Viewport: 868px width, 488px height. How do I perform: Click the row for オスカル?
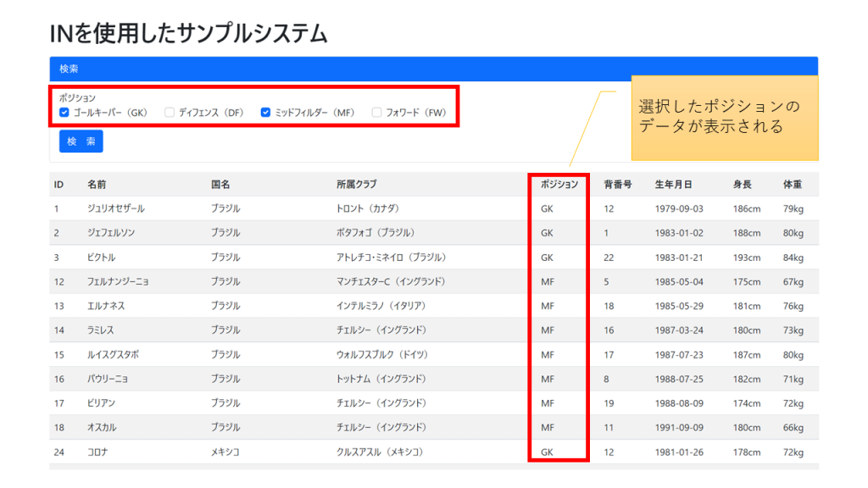(x=254, y=427)
